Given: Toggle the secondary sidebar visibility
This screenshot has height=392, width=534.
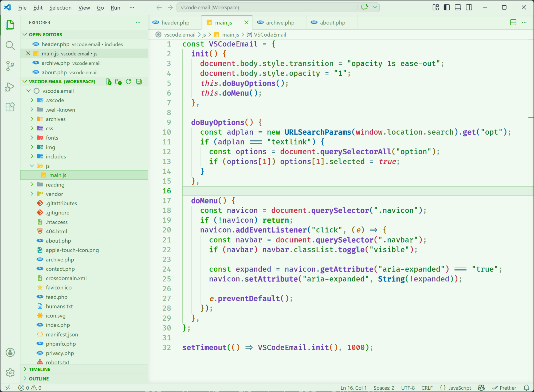Looking at the screenshot, I should click(469, 7).
